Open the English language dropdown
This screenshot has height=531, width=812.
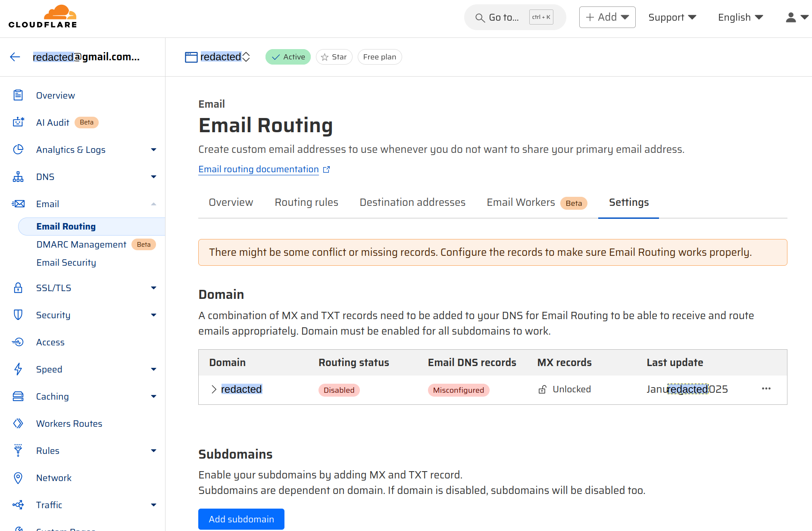coord(740,17)
